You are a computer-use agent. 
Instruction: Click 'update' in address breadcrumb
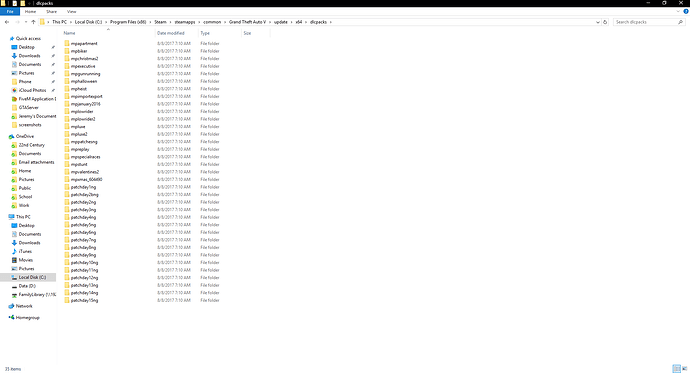tap(281, 22)
